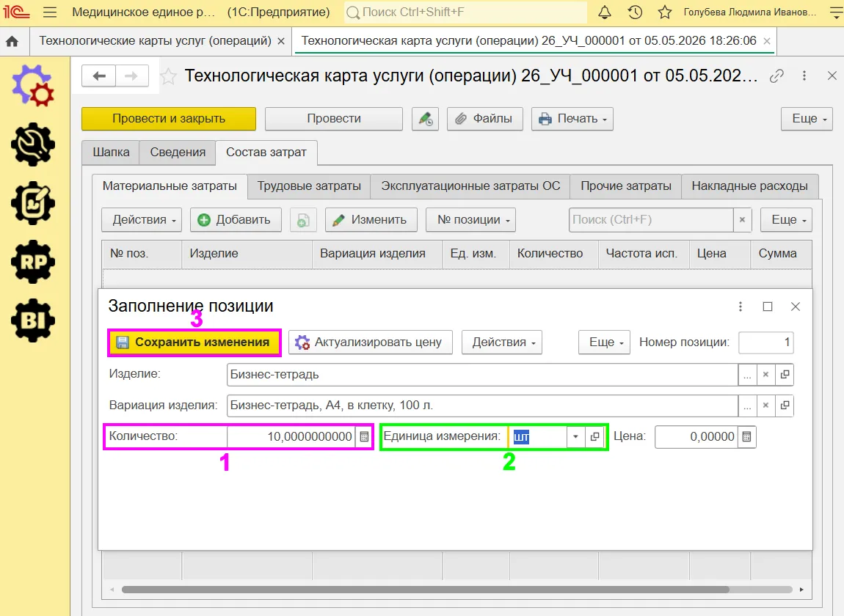Open the calculator for Цена field
The width and height of the screenshot is (844, 616).
[x=746, y=436]
